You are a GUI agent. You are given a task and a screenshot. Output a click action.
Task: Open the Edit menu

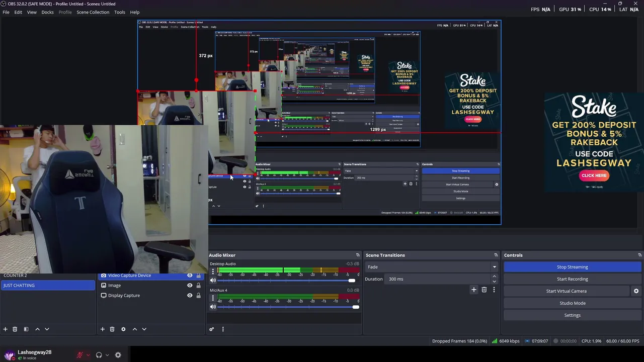click(18, 12)
